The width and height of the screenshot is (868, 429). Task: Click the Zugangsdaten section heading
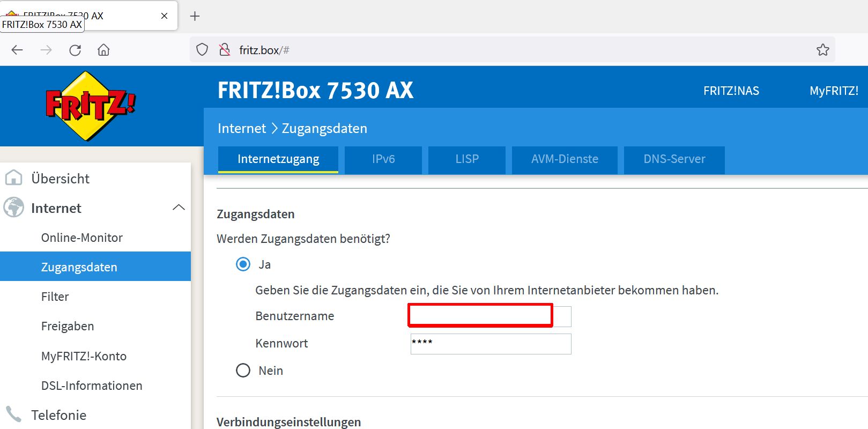[256, 214]
